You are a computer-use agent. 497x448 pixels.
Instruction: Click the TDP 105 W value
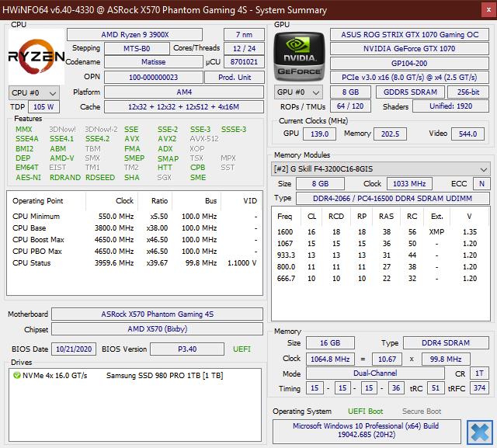pyautogui.click(x=43, y=107)
